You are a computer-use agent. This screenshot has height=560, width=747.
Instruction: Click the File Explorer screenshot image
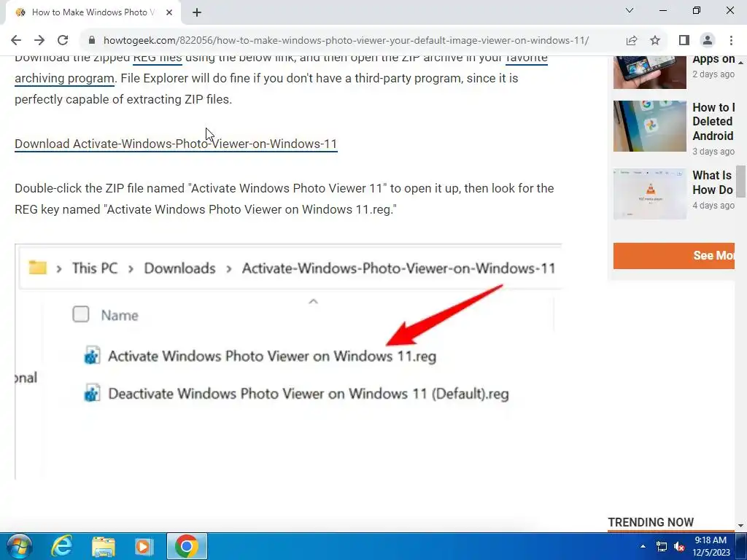[288, 362]
